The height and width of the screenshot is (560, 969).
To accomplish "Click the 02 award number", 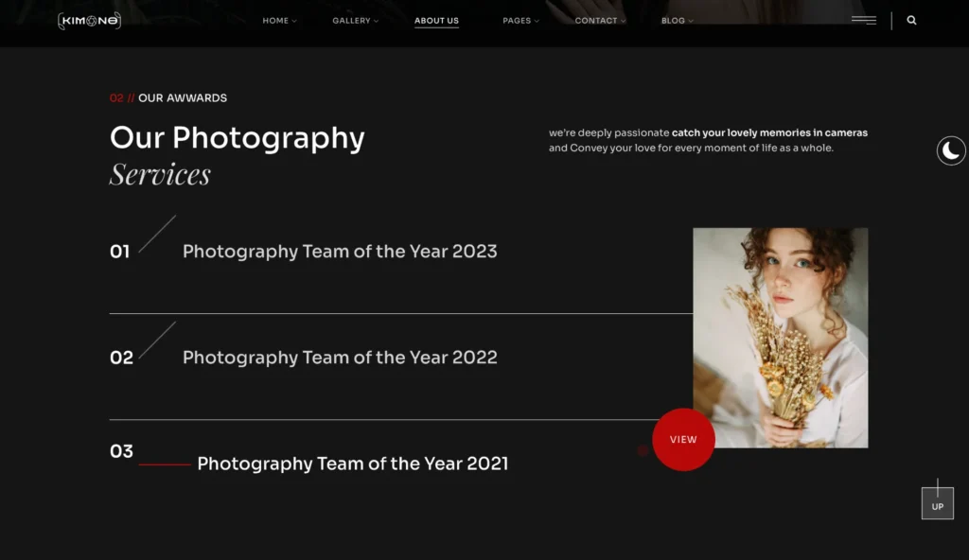I will pos(121,358).
